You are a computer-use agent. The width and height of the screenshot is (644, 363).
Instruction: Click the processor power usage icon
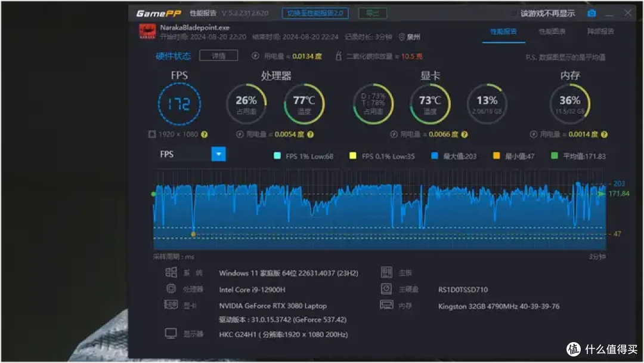(x=240, y=134)
